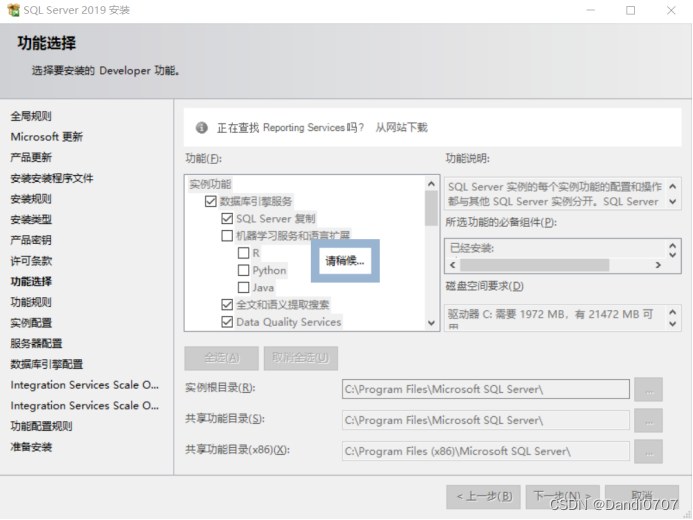Click the disk space box up arrow
The height and width of the screenshot is (520, 693).
coord(673,312)
